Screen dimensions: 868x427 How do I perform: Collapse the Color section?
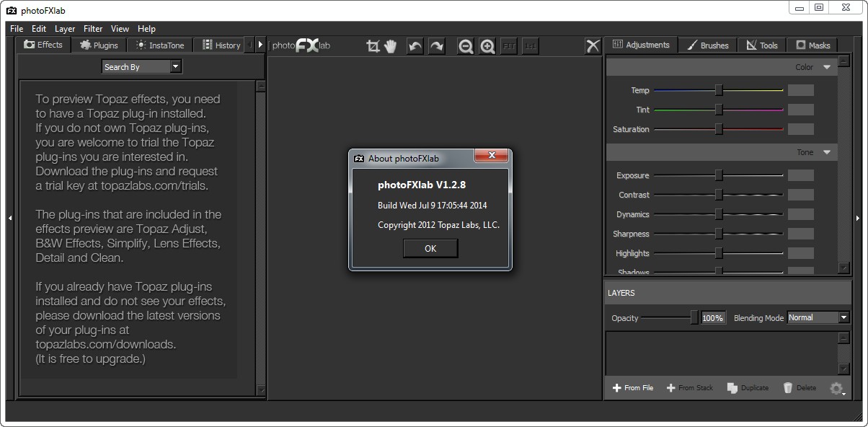point(827,67)
